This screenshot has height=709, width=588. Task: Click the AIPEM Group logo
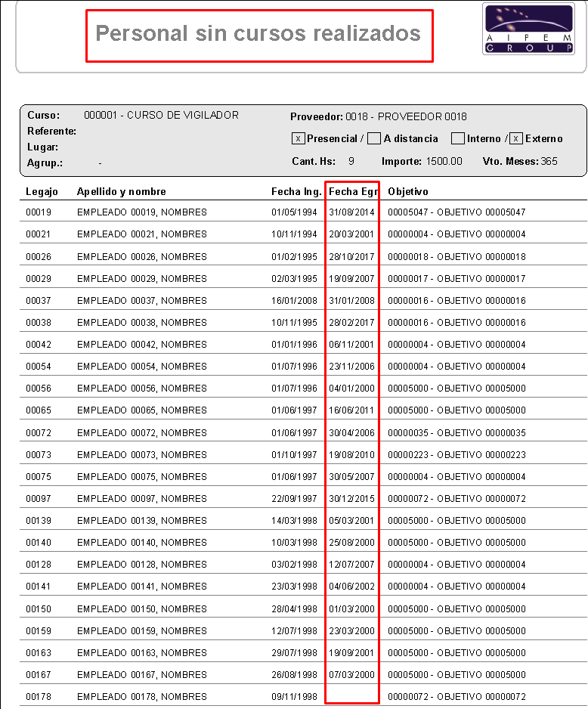[528, 29]
